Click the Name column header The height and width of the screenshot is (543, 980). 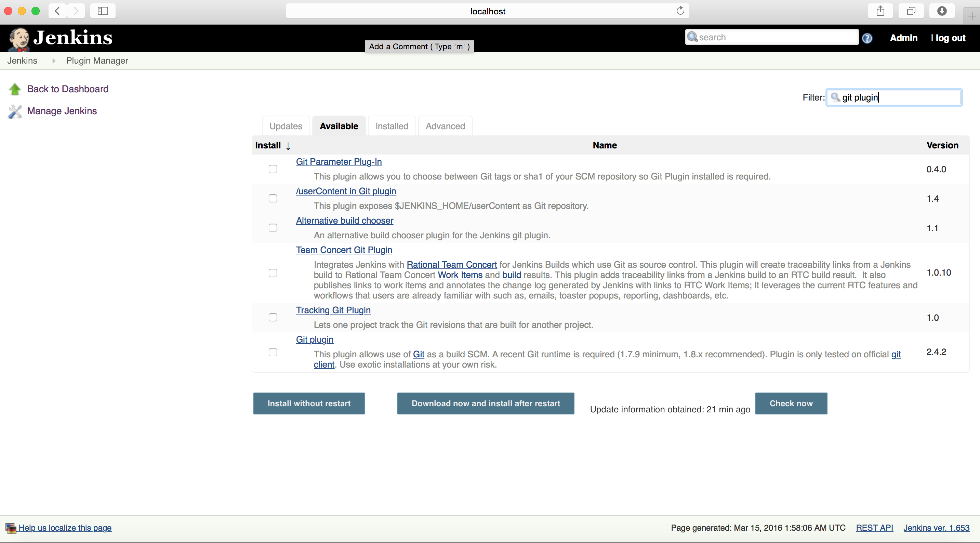pyautogui.click(x=605, y=145)
